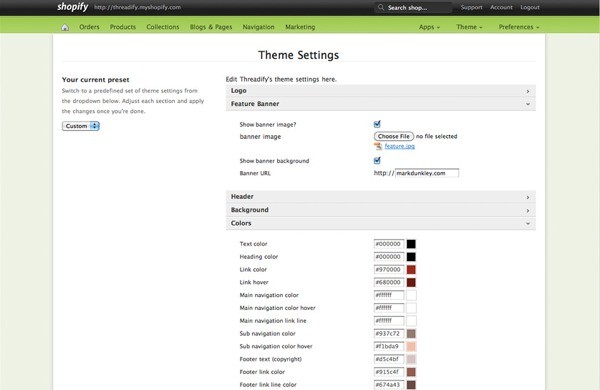Open threadify.myshopify.com store URL link
Viewport: 600px width, 390px height.
pyautogui.click(x=138, y=7)
